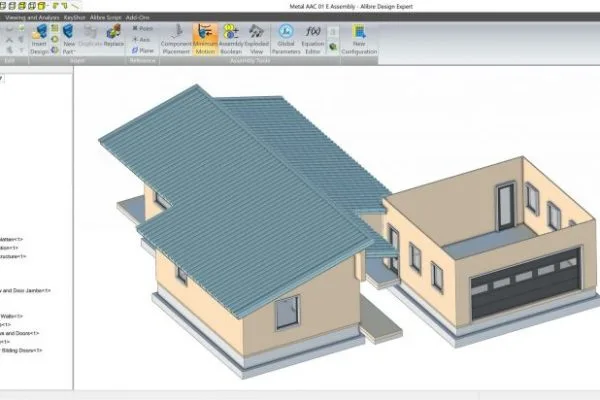Select the 'Walls<1>' tree row
This screenshot has width=600, height=400.
[11, 316]
